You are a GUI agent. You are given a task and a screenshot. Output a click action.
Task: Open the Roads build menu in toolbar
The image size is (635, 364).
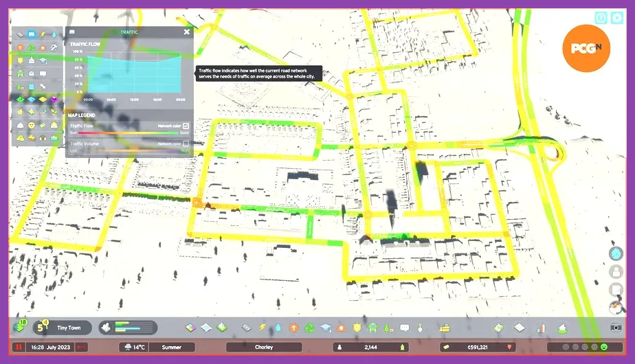coord(246,327)
